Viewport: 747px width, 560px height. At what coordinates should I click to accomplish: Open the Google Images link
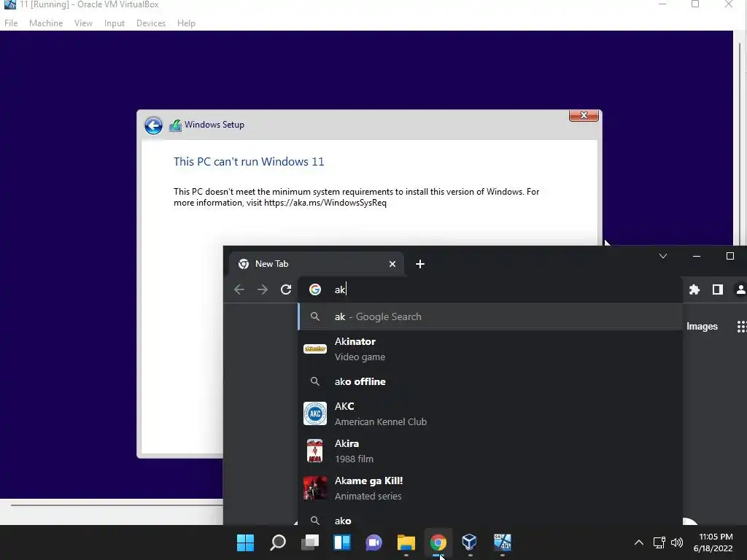coord(702,326)
